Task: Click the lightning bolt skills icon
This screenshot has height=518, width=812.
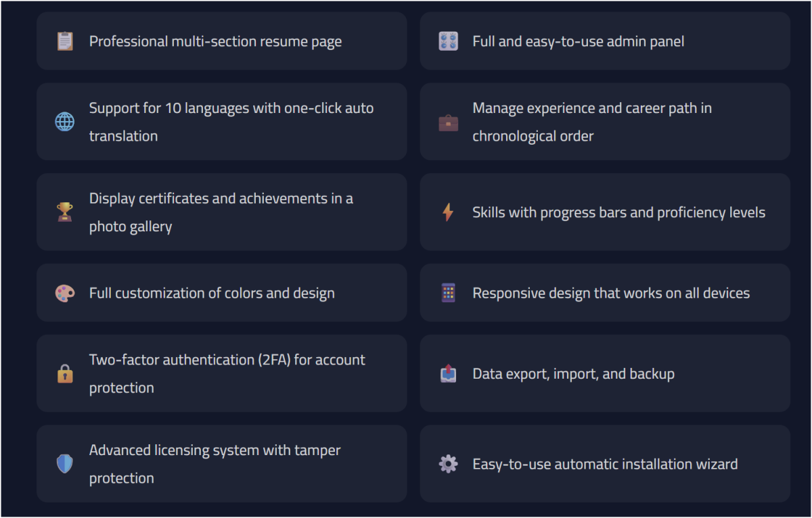Action: click(448, 212)
